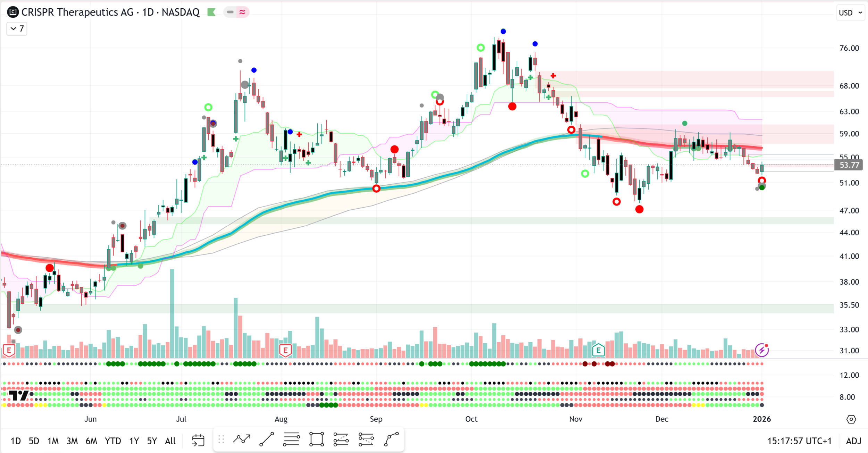868x453 pixels.
Task: Open the Go to date calendar
Action: 198,441
